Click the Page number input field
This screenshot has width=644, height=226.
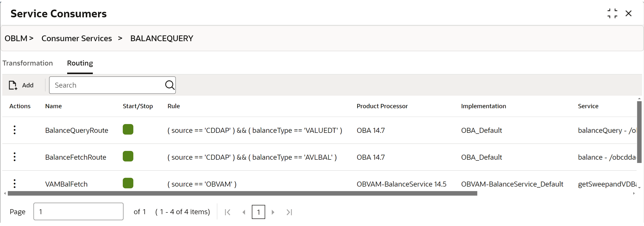click(x=78, y=211)
